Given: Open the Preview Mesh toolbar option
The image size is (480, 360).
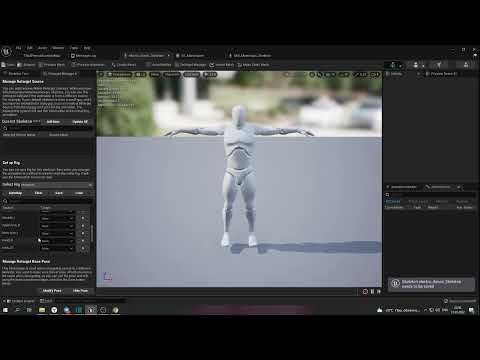Looking at the screenshot, I should point(52,65).
